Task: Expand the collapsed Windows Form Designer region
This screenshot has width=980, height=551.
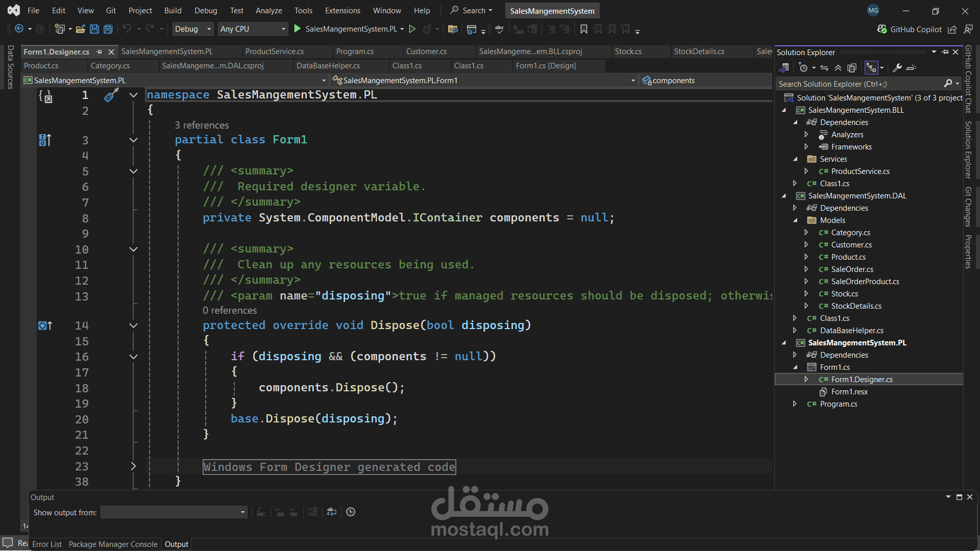Action: [133, 466]
